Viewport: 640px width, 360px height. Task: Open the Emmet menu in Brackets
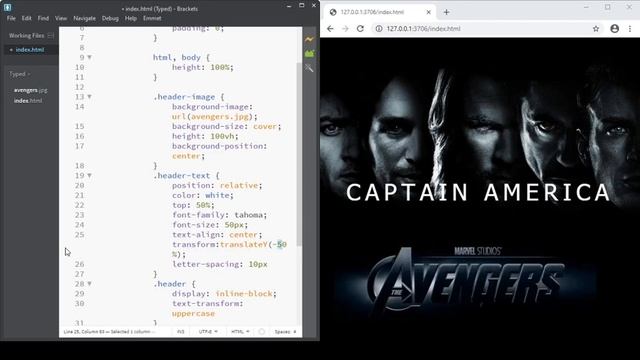tap(152, 18)
